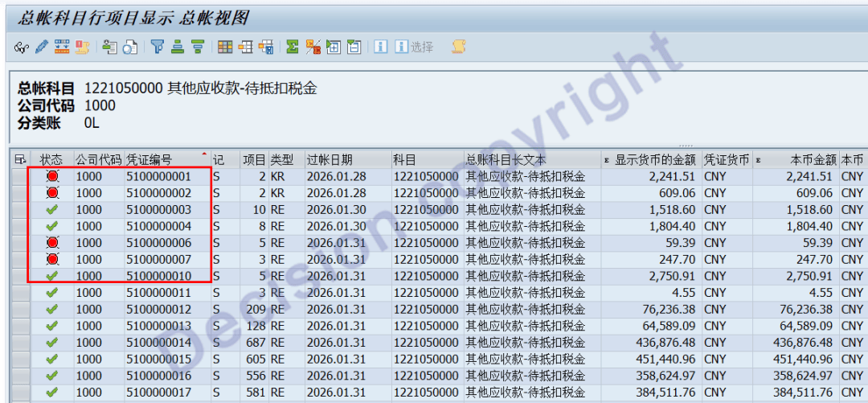Click item number 687
This screenshot has height=403, width=868.
pos(257,342)
